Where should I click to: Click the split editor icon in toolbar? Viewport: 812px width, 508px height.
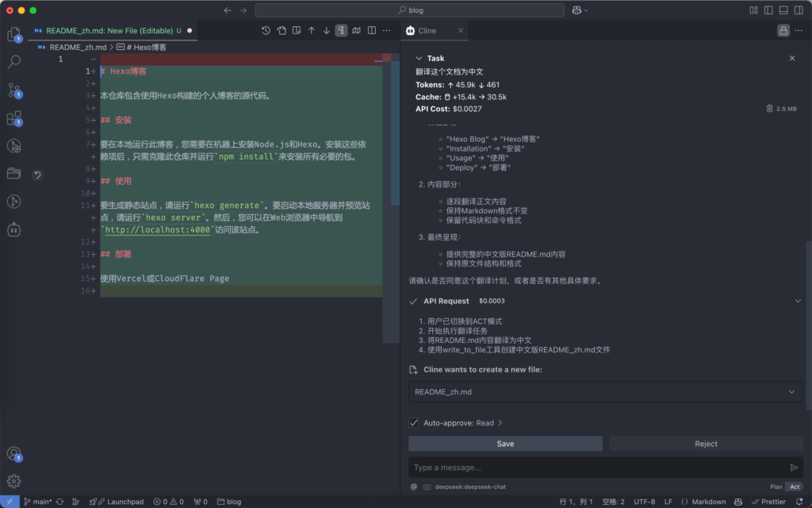tap(372, 31)
